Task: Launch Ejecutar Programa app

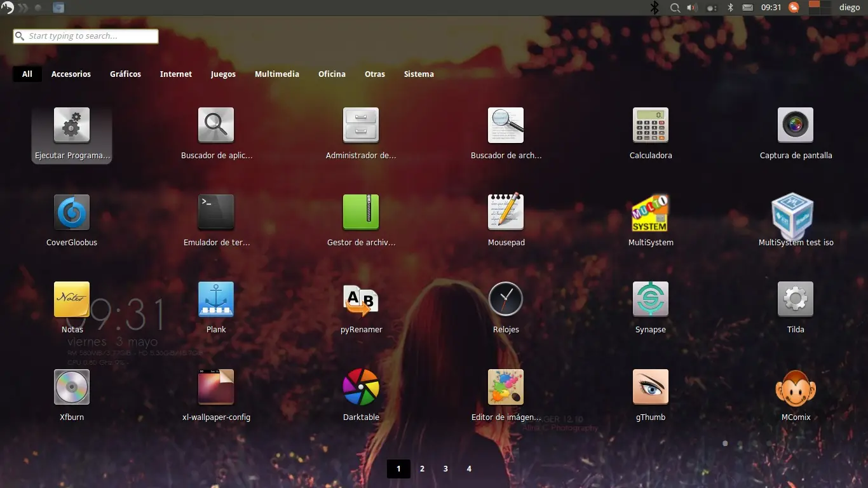Action: pos(72,125)
